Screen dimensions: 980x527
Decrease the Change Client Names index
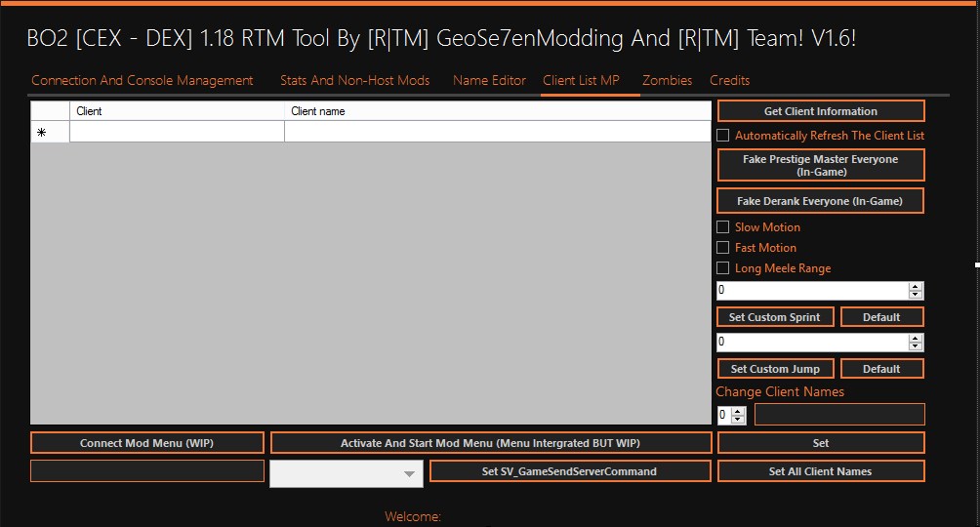[x=738, y=419]
